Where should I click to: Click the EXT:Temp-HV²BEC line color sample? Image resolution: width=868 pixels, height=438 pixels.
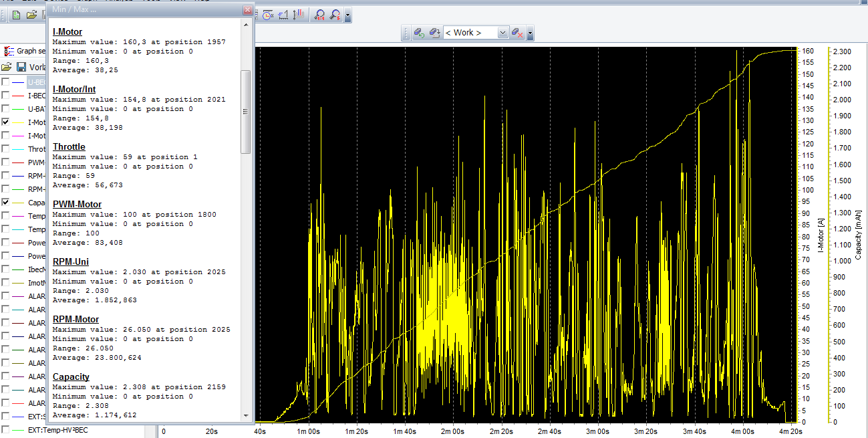(x=18, y=430)
